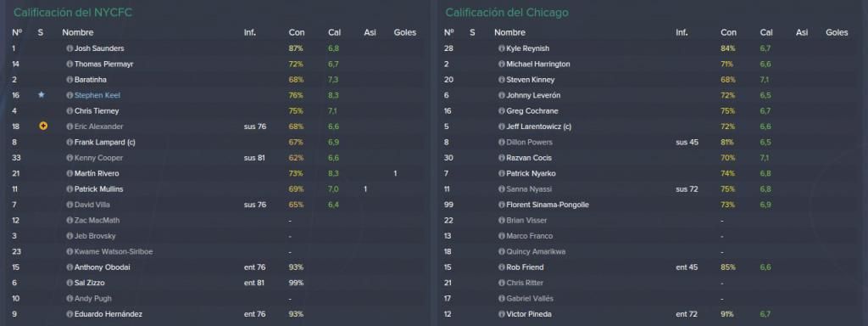Sort NYCFC table by Cal column
The width and height of the screenshot is (868, 326).
pyautogui.click(x=334, y=33)
